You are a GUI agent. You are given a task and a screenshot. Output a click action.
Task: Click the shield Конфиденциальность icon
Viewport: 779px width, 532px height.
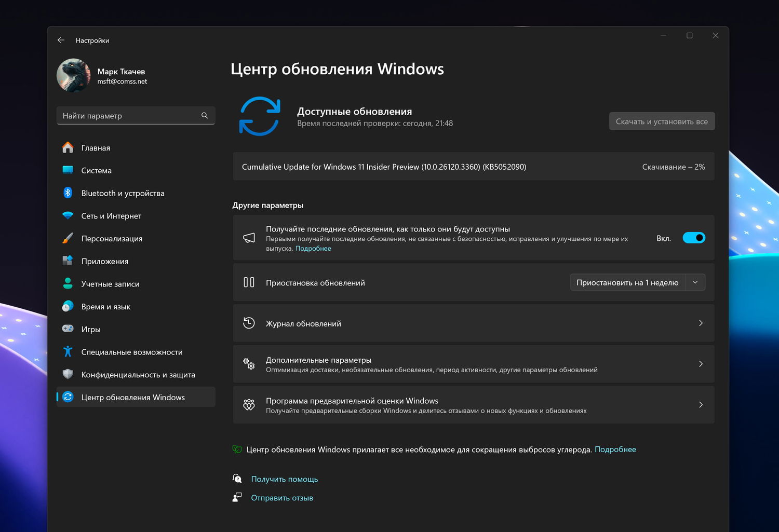(68, 374)
